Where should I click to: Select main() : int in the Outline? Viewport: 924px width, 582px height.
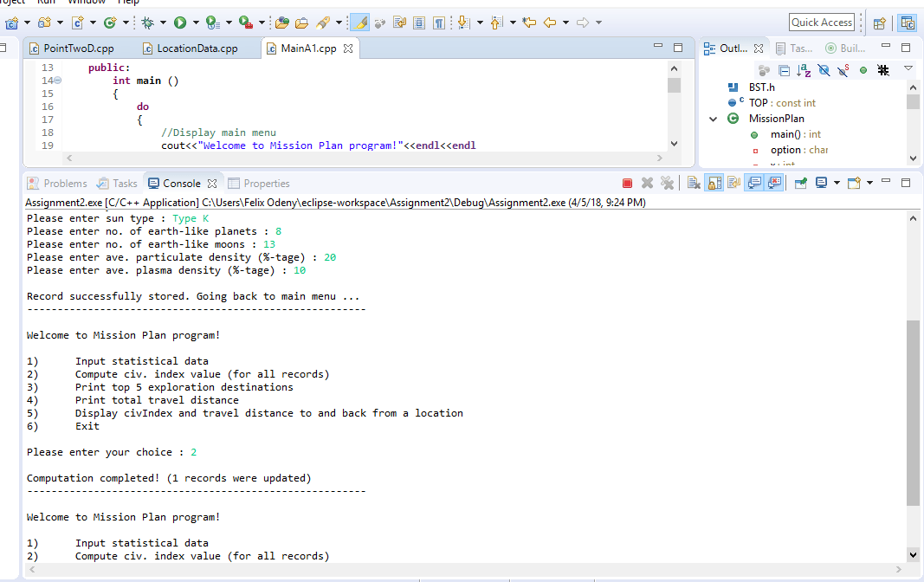[x=795, y=134]
